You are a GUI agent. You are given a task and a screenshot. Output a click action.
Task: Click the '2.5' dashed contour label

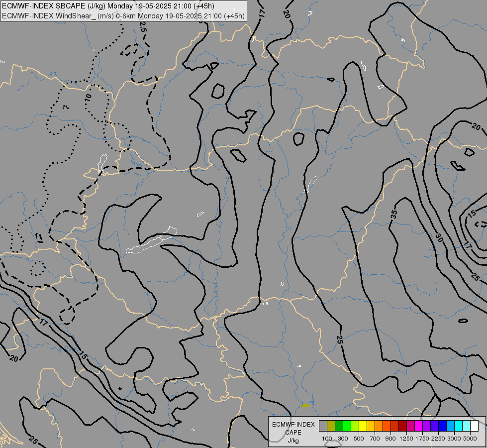click(143, 27)
